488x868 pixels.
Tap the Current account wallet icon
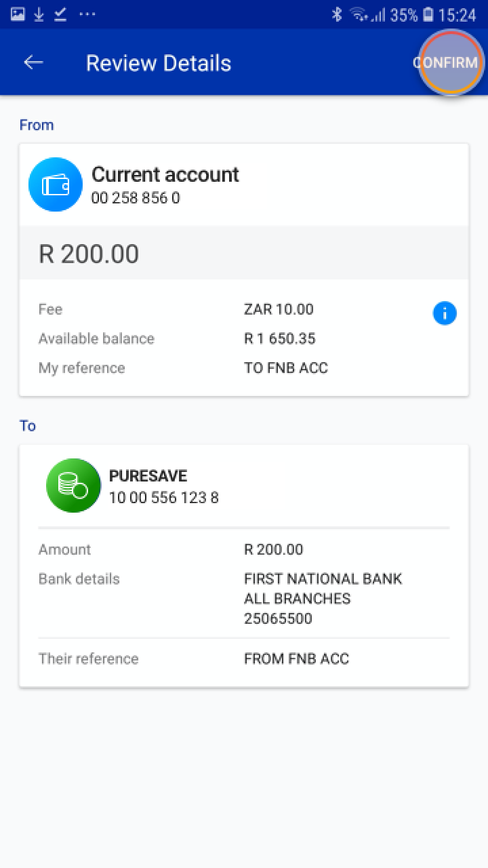56,184
